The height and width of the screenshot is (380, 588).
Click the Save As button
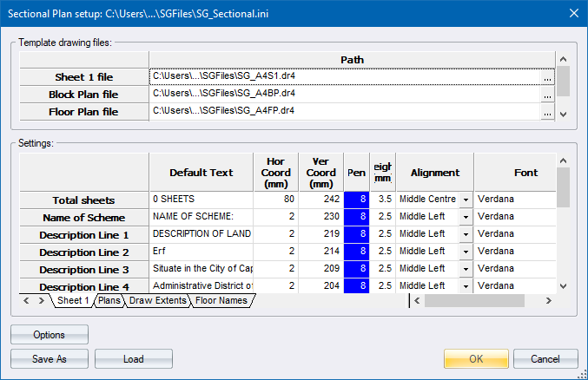pos(50,358)
